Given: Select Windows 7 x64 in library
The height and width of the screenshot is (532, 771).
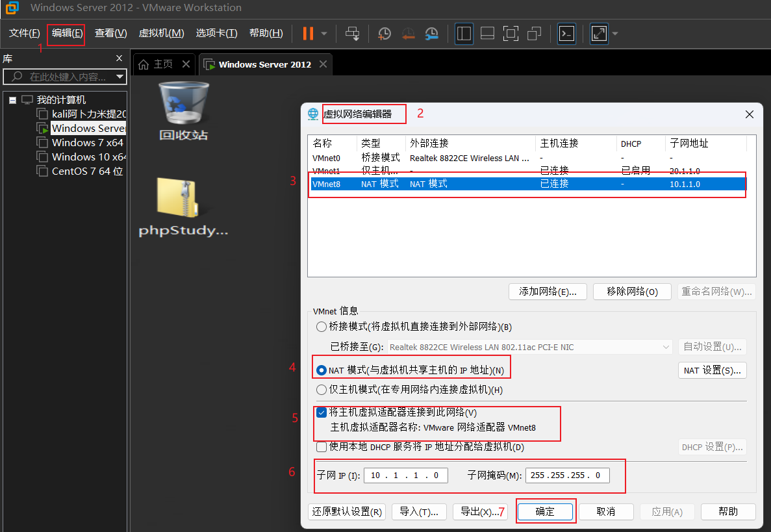Looking at the screenshot, I should click(x=81, y=143).
